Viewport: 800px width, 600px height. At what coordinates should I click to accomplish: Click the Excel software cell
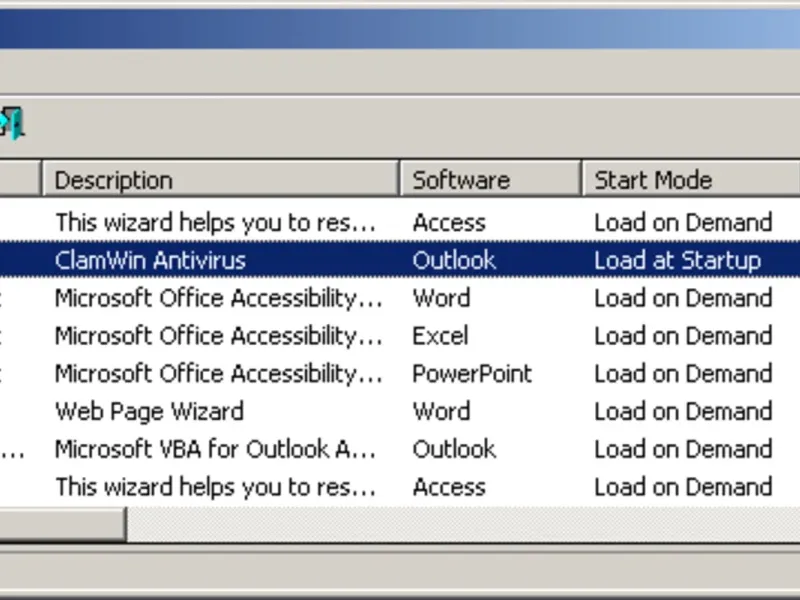coord(440,336)
